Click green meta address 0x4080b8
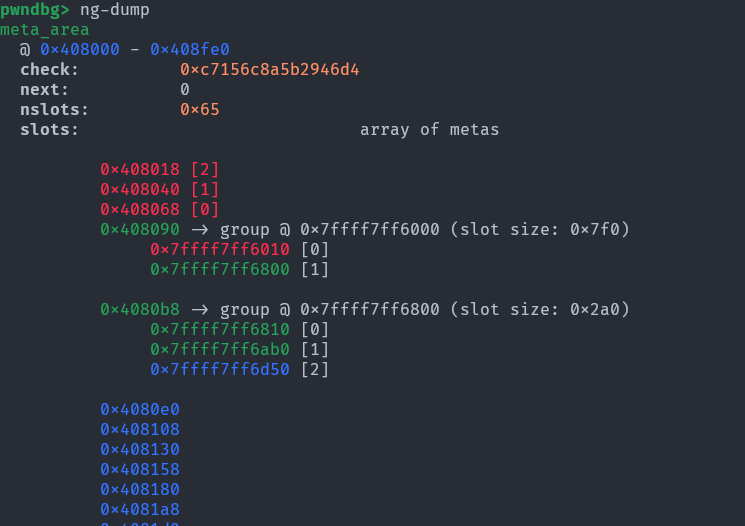Image resolution: width=745 pixels, height=526 pixels. (x=140, y=310)
